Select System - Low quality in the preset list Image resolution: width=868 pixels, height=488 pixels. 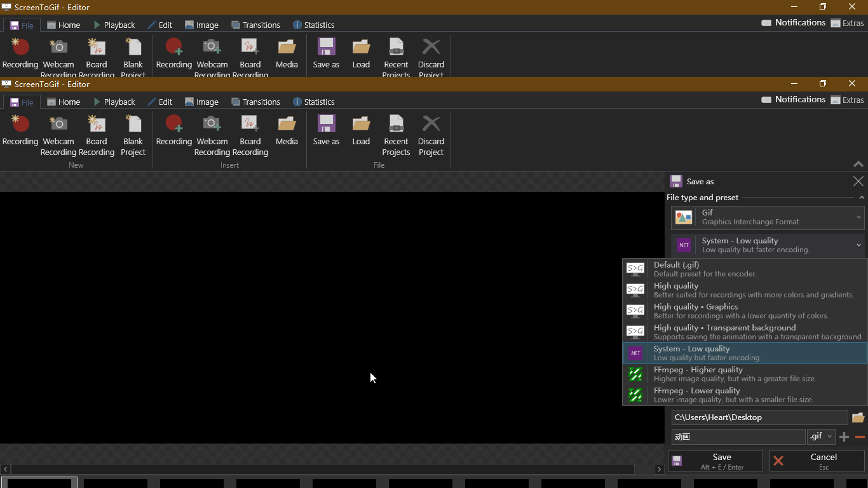(x=745, y=353)
